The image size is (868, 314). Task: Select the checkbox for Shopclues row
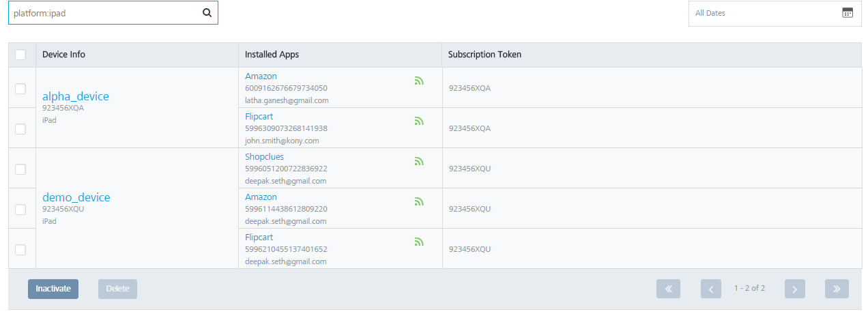(x=20, y=169)
